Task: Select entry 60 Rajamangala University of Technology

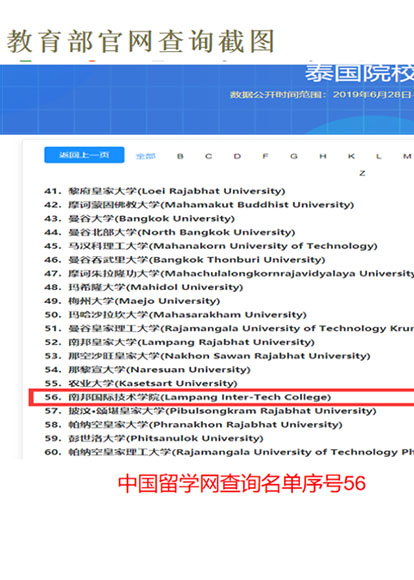Action: (229, 452)
